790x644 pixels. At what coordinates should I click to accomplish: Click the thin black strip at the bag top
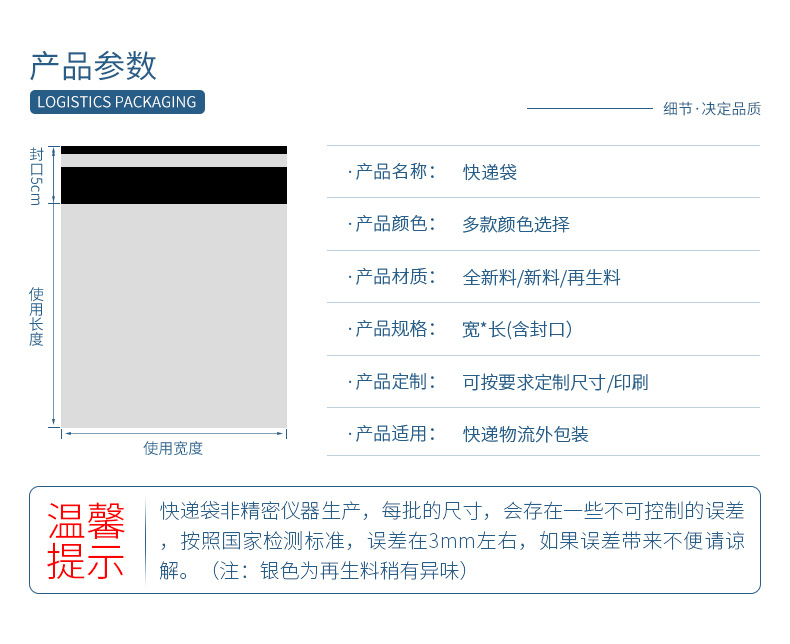(x=174, y=150)
